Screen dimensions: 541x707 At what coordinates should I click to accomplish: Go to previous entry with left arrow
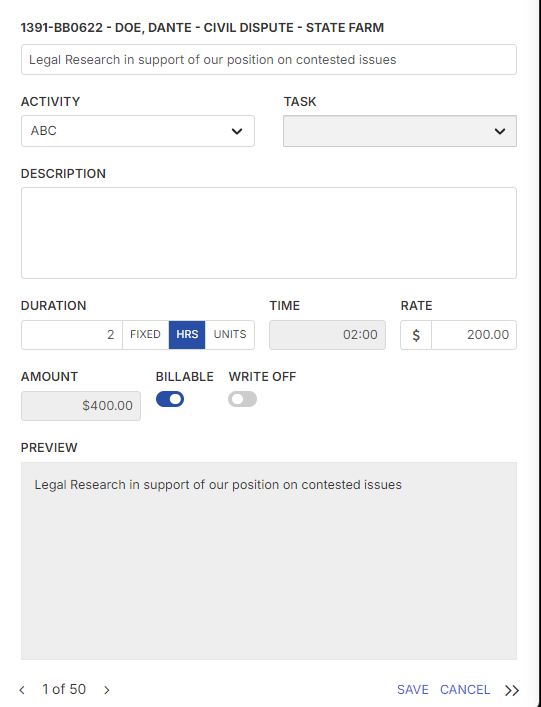pos(22,689)
